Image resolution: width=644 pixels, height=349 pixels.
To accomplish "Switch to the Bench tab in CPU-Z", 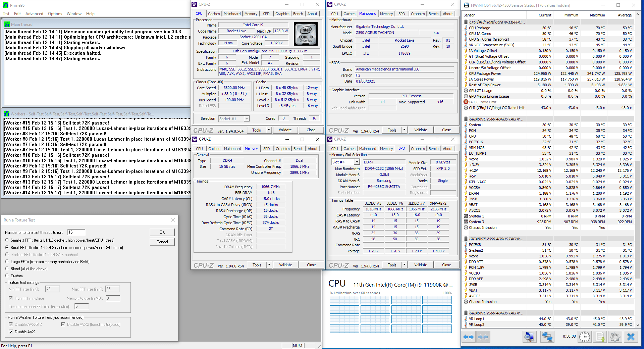I will click(x=298, y=14).
